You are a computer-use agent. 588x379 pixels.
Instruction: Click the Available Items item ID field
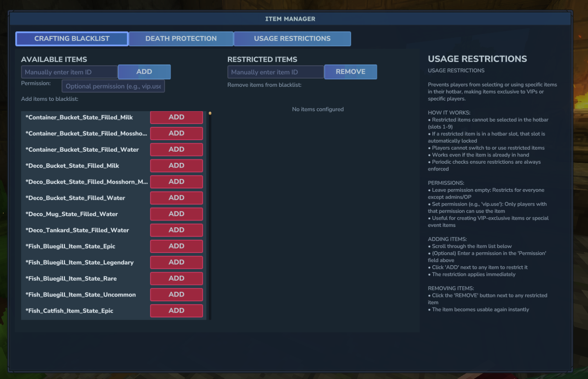pyautogui.click(x=69, y=72)
